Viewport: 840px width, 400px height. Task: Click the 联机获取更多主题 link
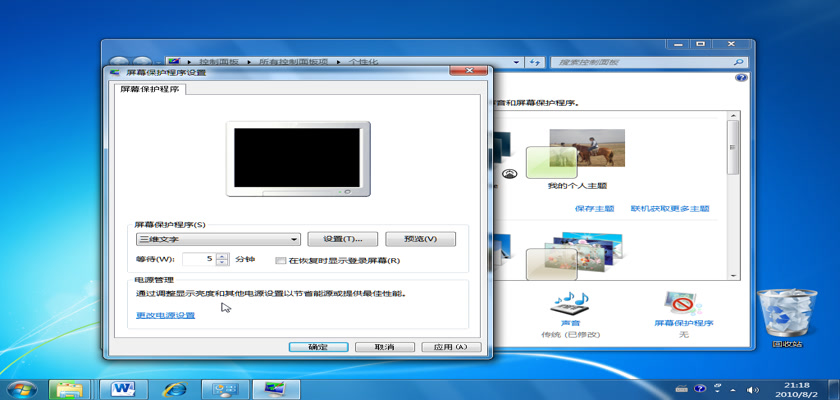[669, 209]
